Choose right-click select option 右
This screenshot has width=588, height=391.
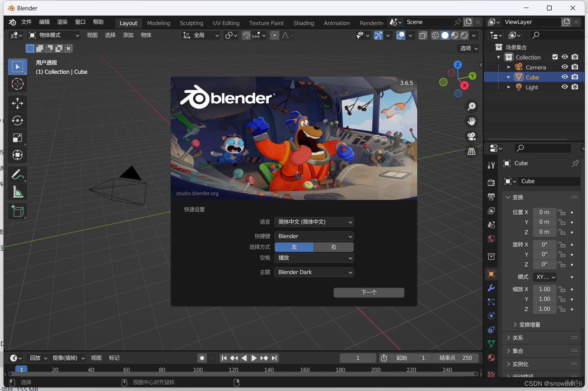click(334, 247)
